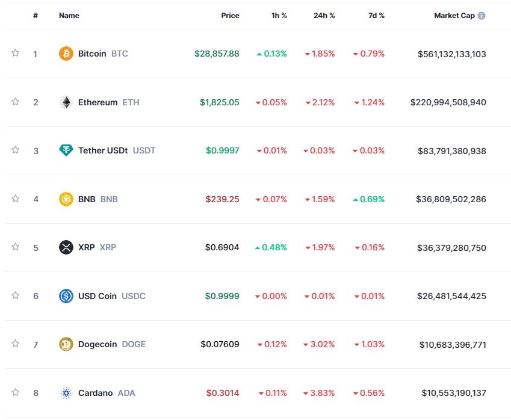The width and height of the screenshot is (511, 420).
Task: Star the Dogecoin row
Action: tap(15, 344)
